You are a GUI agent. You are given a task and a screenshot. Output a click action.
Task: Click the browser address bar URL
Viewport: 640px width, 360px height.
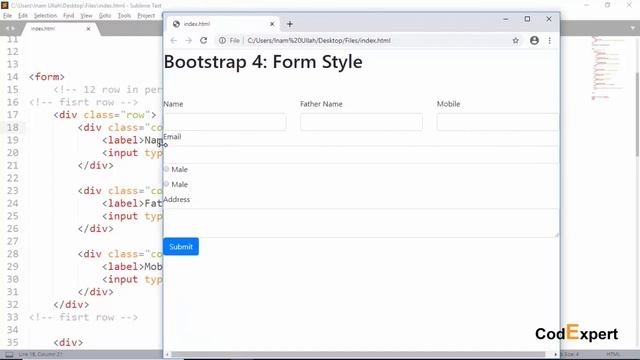tap(319, 40)
